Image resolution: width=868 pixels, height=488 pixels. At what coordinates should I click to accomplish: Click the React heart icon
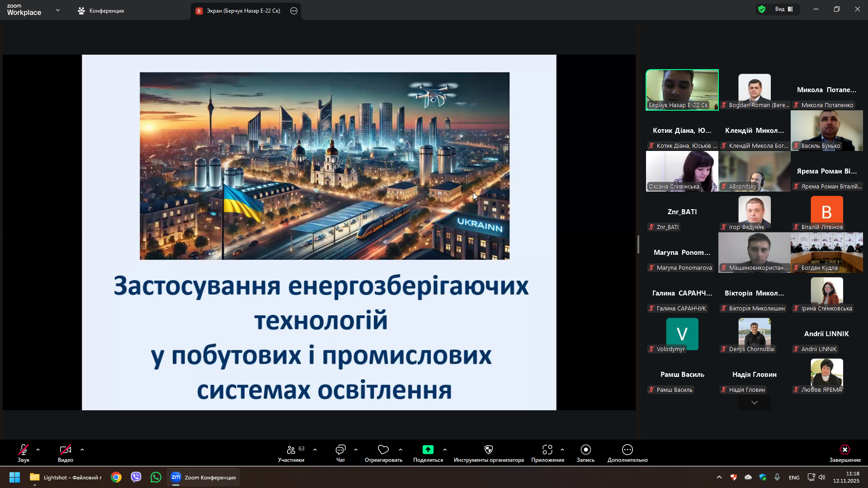tap(383, 450)
